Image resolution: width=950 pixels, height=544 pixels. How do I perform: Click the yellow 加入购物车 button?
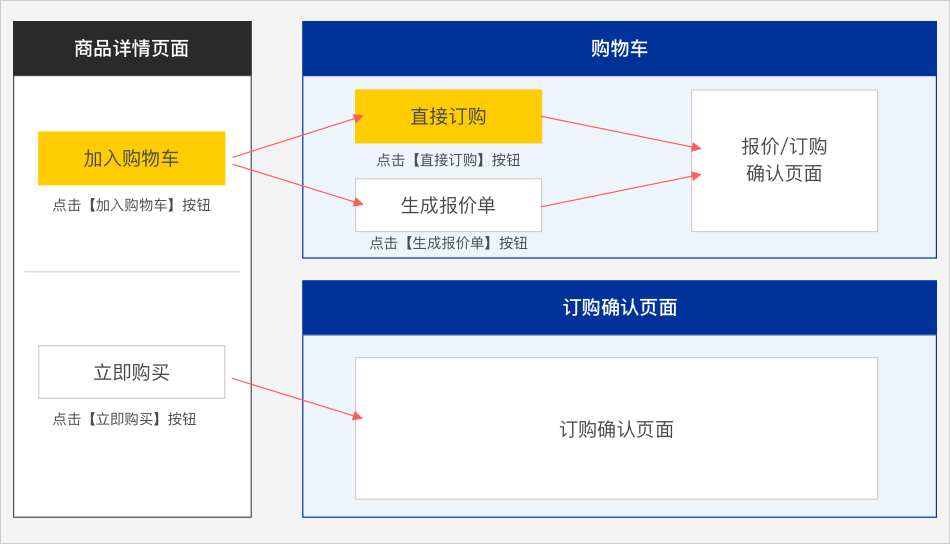point(131,158)
